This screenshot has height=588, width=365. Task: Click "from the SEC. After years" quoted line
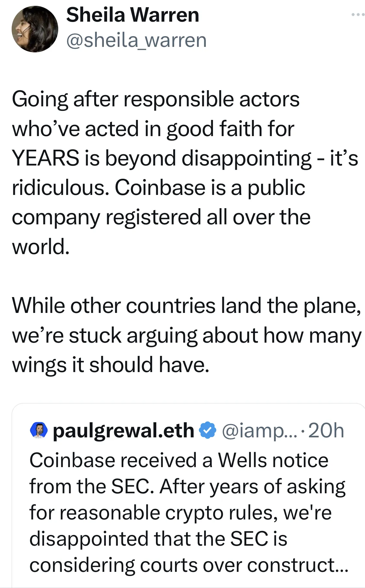click(x=187, y=486)
